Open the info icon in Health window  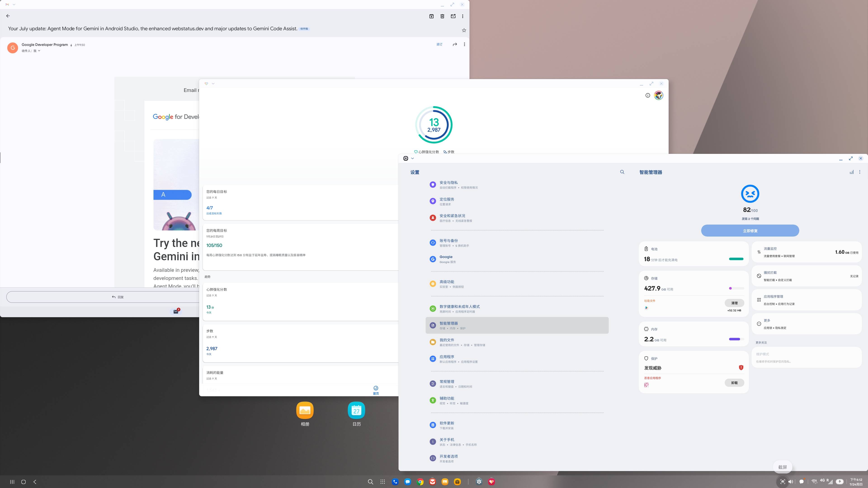point(648,95)
